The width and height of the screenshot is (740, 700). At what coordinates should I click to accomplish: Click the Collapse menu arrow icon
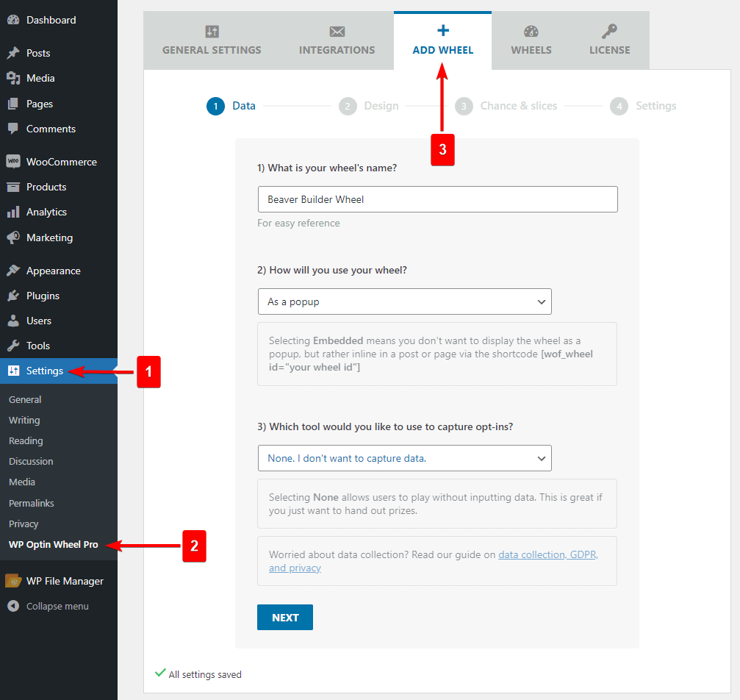(13, 606)
